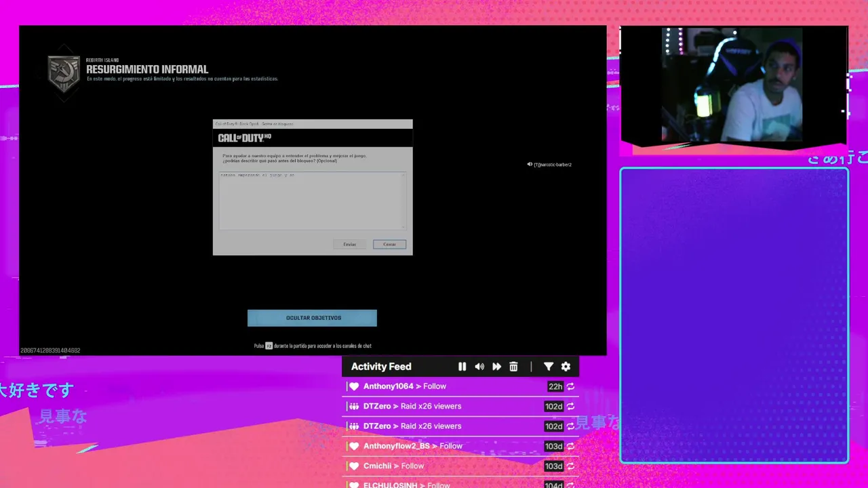Replay the Anthony1064 follow alert
Screen dimensions: 868x488
coord(570,386)
